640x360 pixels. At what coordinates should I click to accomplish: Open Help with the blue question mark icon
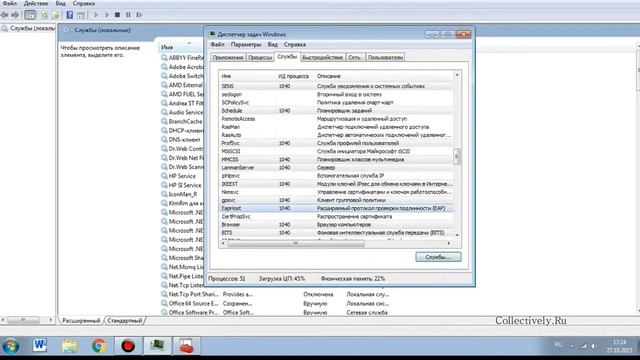point(70,15)
